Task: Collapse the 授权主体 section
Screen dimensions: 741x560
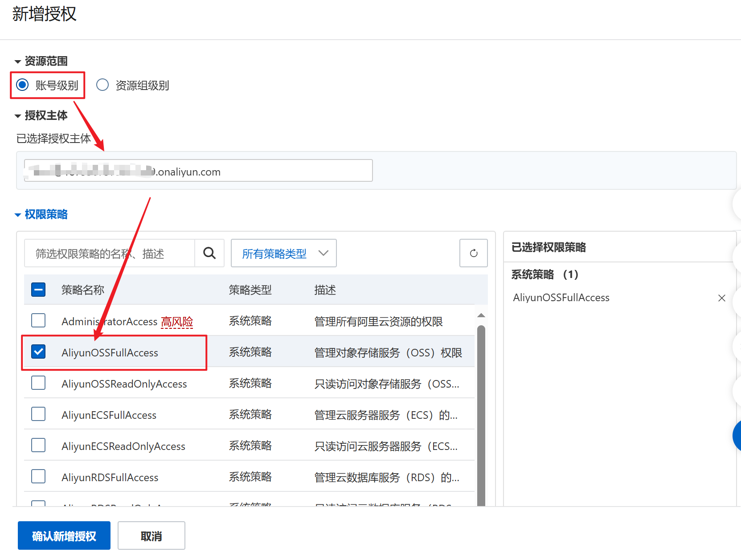Action: click(18, 116)
